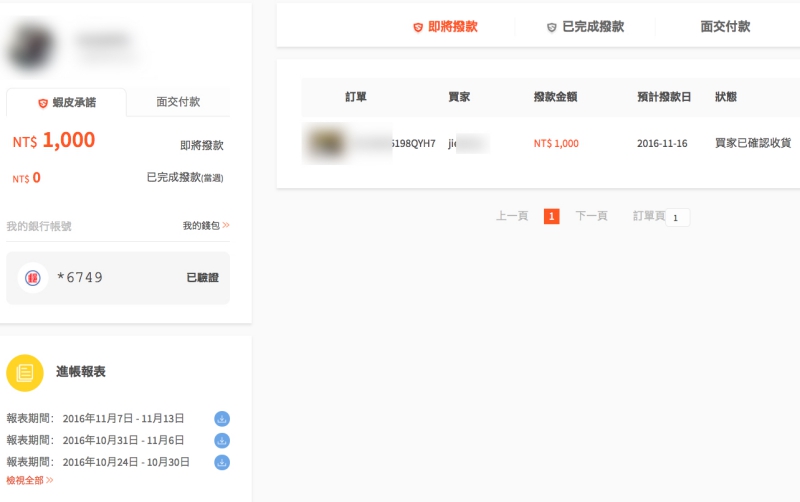Screen dimensions: 800x502
Task: Click 我的銀行帳號 label
Action: [x=39, y=226]
